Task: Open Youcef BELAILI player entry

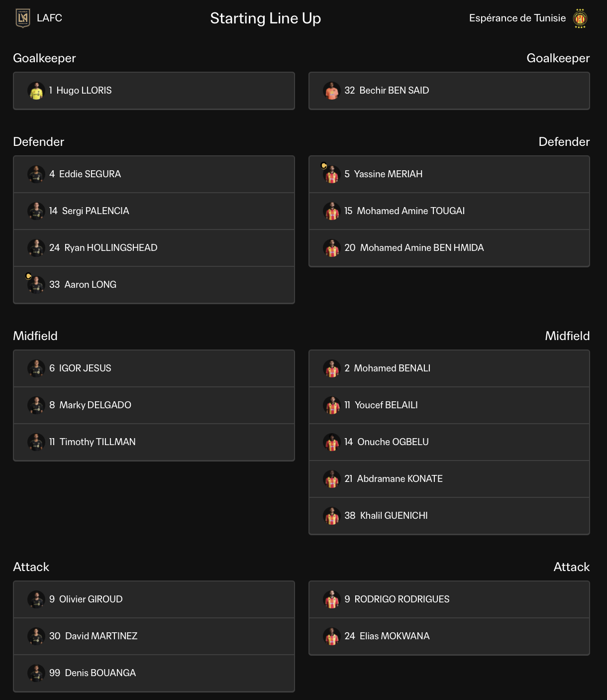Action: tap(449, 405)
